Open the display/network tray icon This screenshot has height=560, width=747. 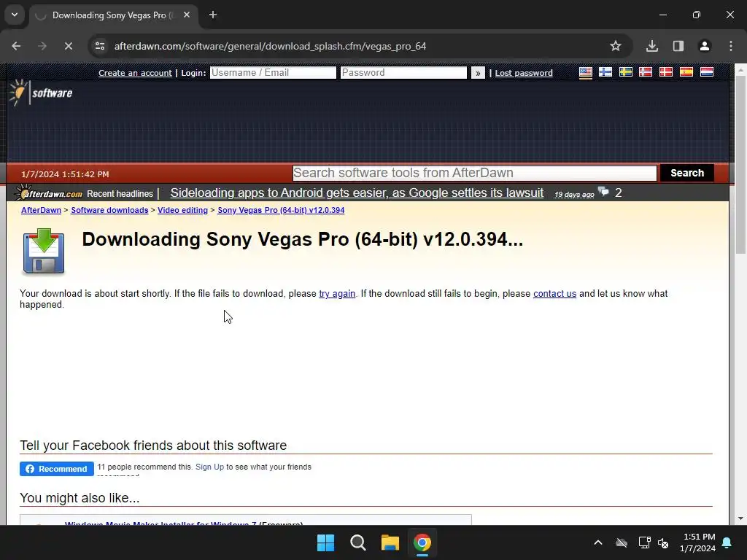[644, 542]
